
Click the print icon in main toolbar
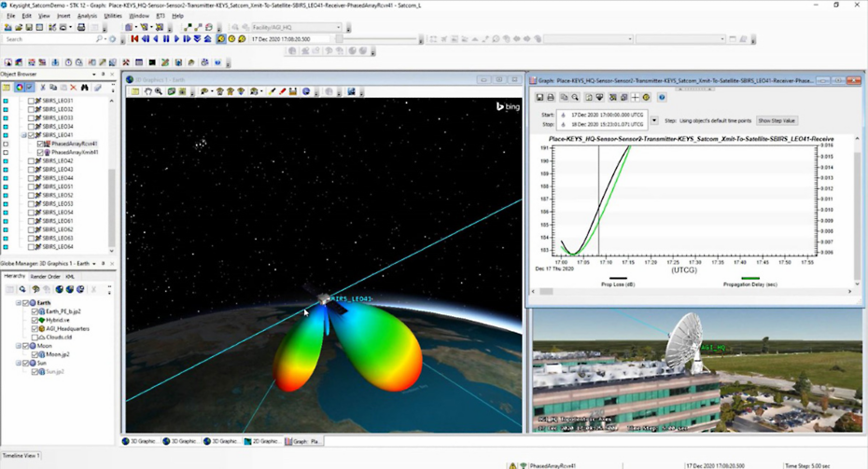pyautogui.click(x=81, y=27)
